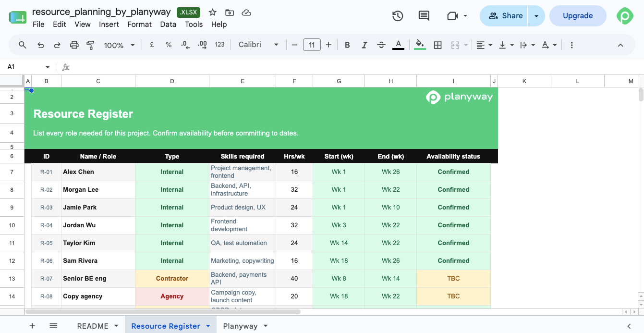Screen dimensions: 644x333
Task: Format cell as currency (£)
Action: pyautogui.click(x=152, y=45)
